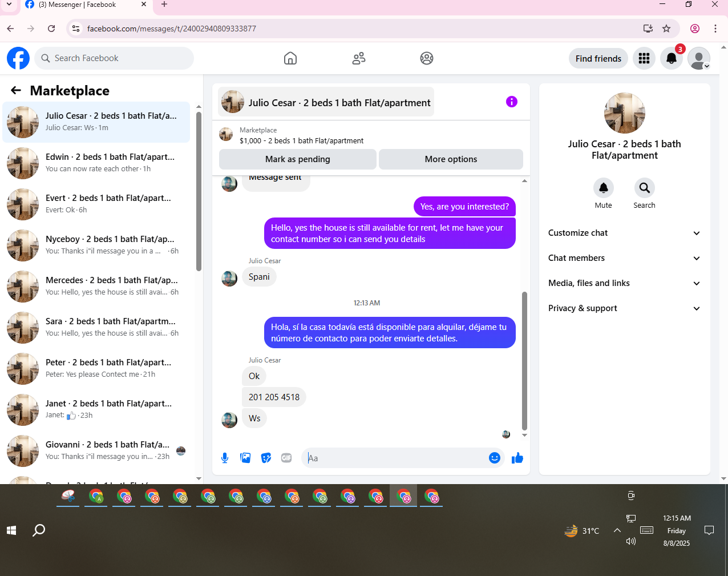Click the More options button
This screenshot has width=728, height=576.
[451, 159]
